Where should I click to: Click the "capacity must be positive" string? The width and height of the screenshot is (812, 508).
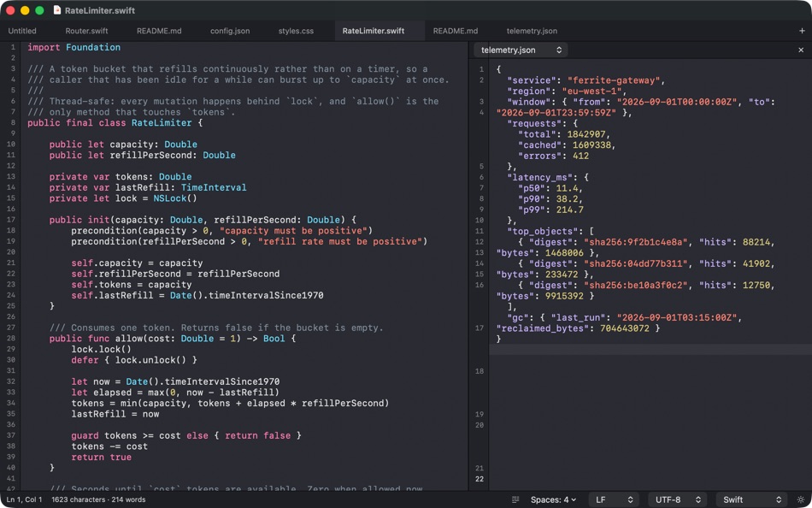(x=293, y=231)
